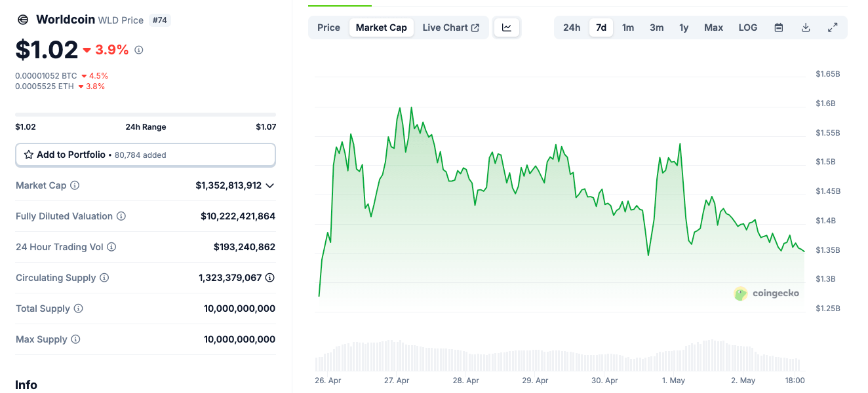Image resolution: width=868 pixels, height=393 pixels.
Task: Select the line chart type icon
Action: 506,27
